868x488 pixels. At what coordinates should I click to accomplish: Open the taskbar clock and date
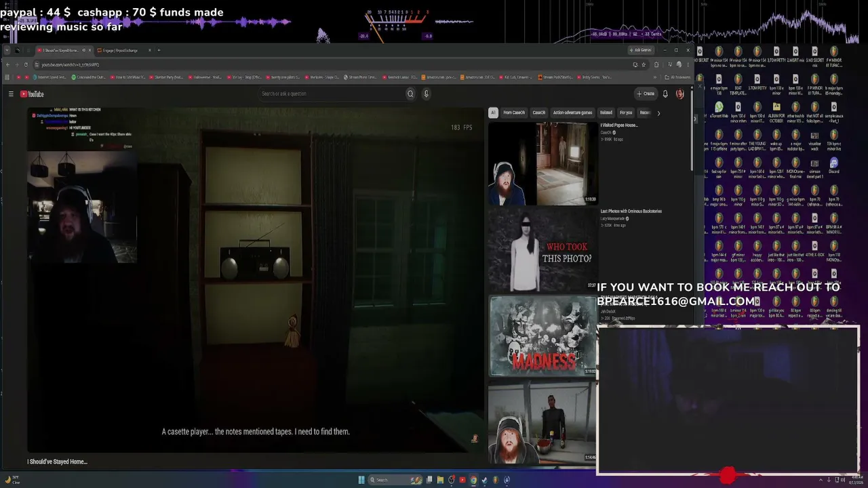(x=856, y=480)
